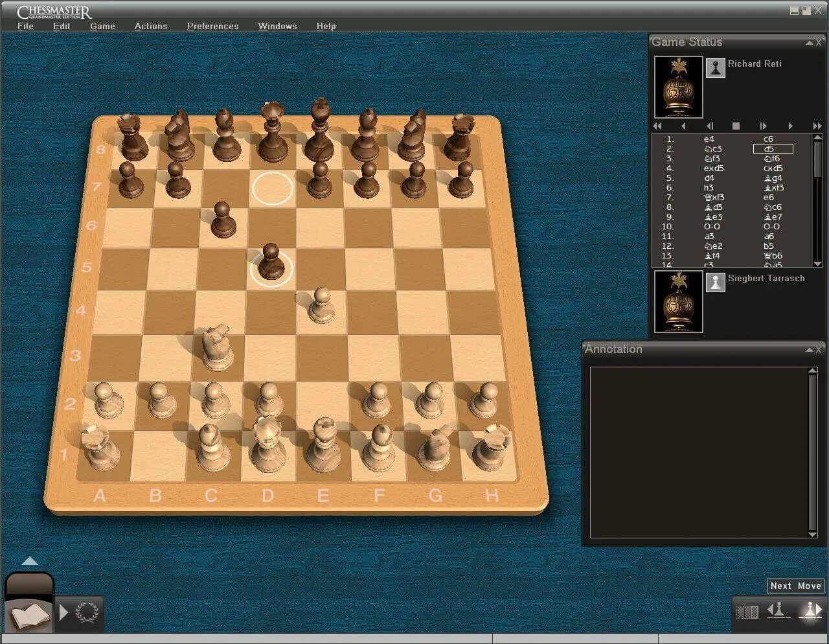Fast-forward to the final move
The width and height of the screenshot is (829, 644).
[x=817, y=126]
